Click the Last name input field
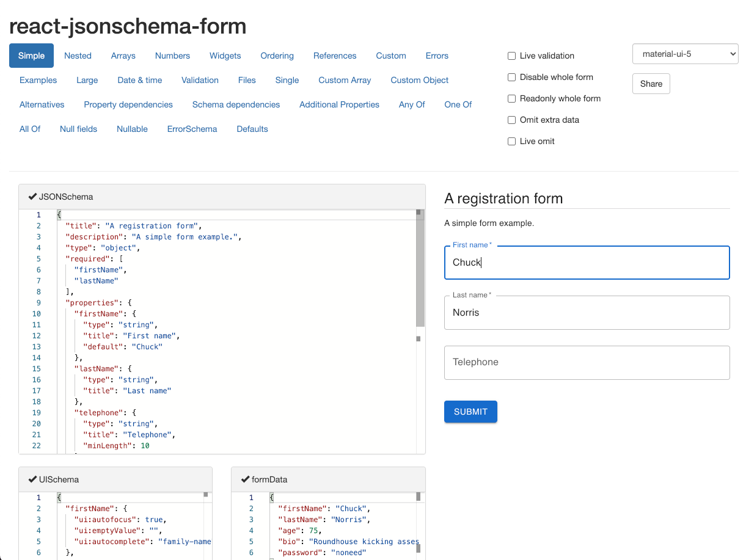Viewport: 746px width, 560px height. pyautogui.click(x=587, y=313)
